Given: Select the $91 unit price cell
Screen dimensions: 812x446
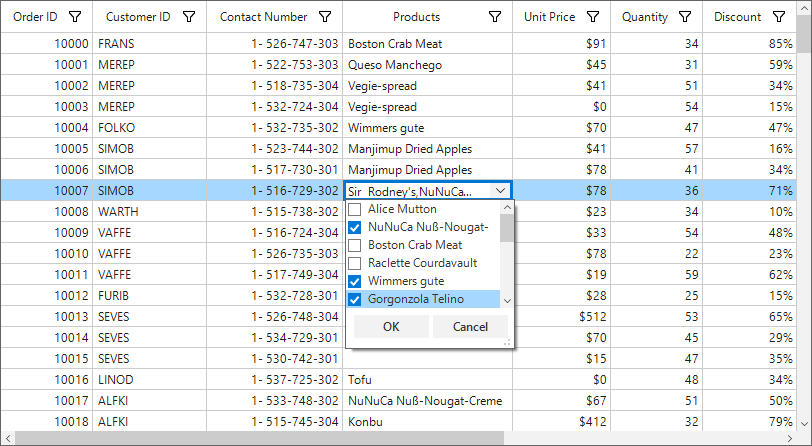Looking at the screenshot, I should 562,44.
